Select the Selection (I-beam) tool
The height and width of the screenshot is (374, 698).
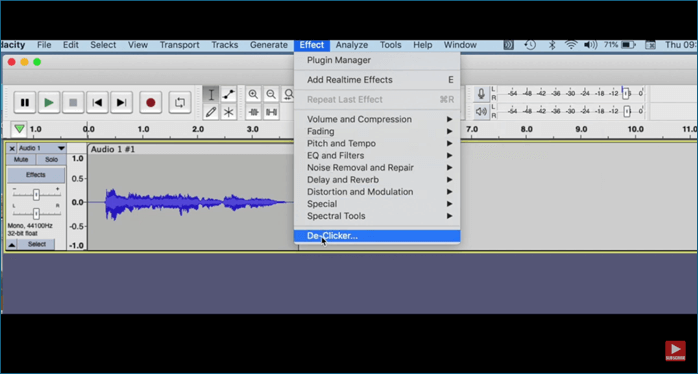pyautogui.click(x=211, y=94)
